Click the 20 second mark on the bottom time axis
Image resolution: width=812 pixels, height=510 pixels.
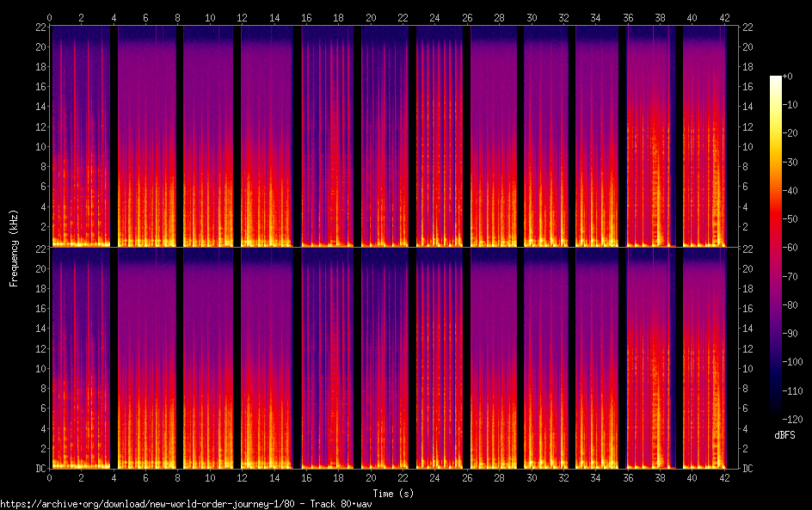coord(371,477)
